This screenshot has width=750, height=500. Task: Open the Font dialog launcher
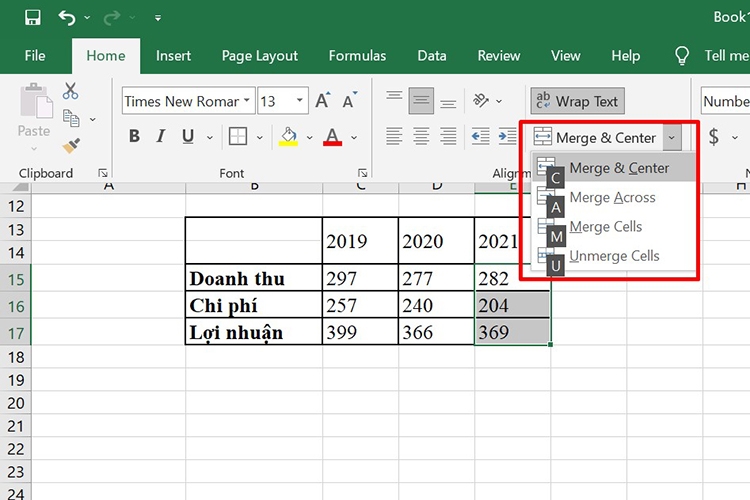point(363,173)
